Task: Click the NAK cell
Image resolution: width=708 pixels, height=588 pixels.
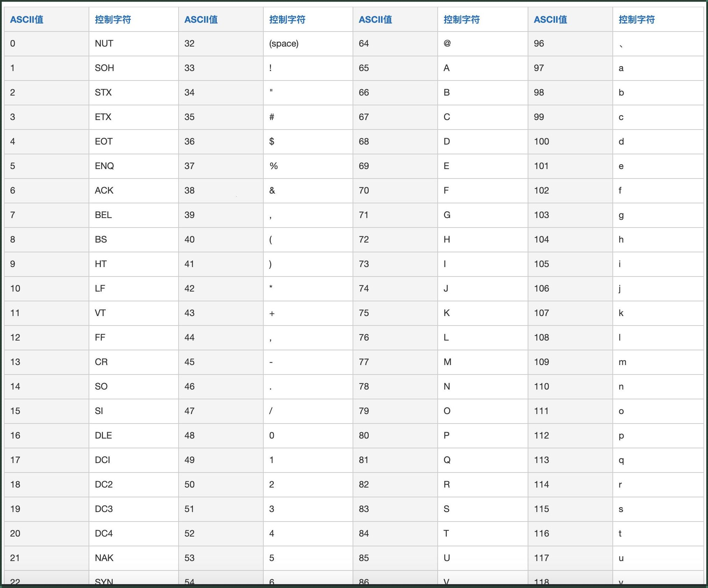Action: 134,558
